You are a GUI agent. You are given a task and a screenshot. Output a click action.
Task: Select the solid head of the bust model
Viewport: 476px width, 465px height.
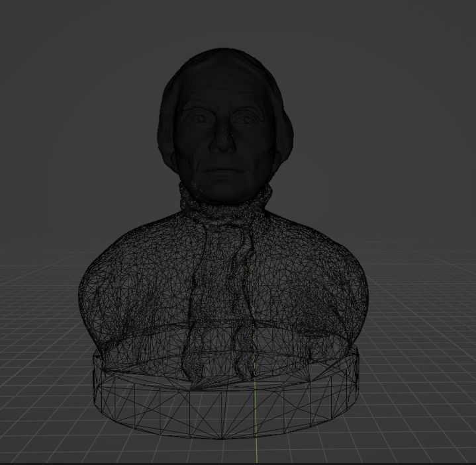point(224,126)
